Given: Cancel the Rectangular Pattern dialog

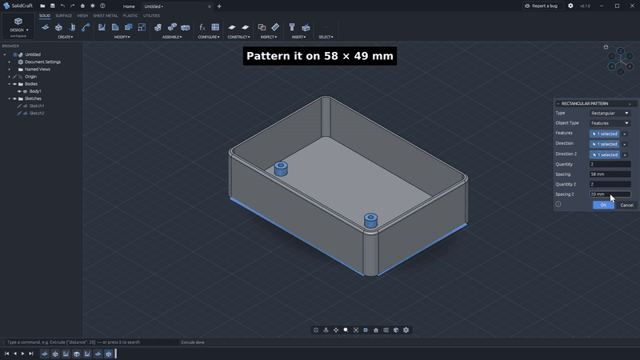Looking at the screenshot, I should [x=627, y=205].
